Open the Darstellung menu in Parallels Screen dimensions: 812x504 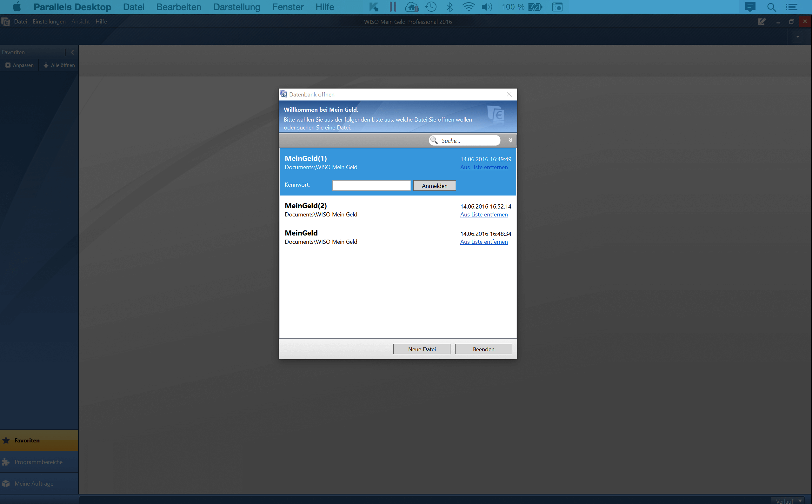(237, 7)
